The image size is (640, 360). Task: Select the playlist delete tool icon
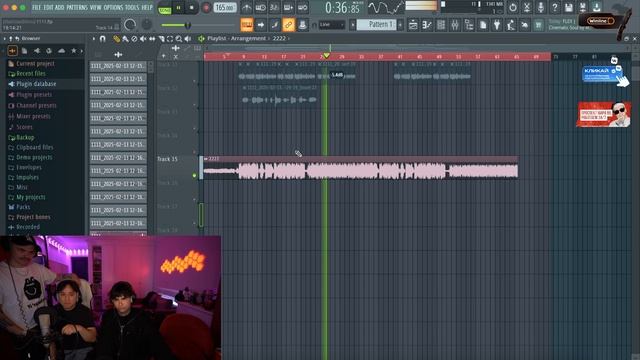pos(134,39)
